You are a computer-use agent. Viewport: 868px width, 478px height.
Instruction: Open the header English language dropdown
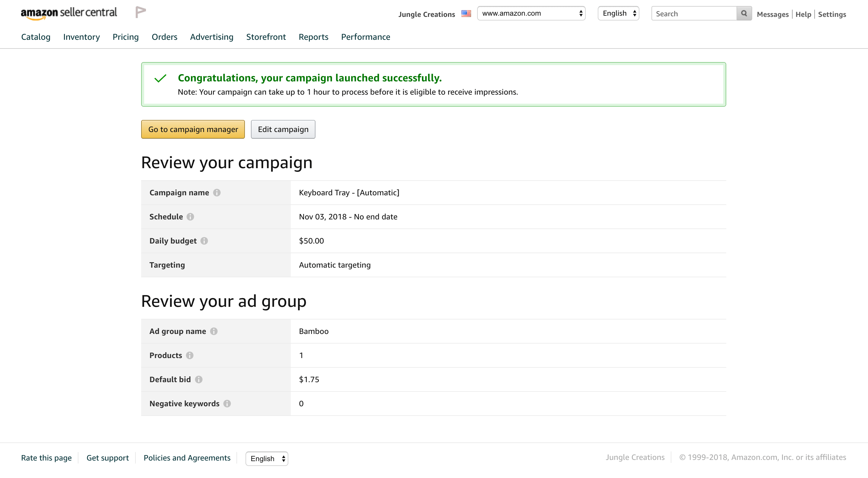pos(618,14)
